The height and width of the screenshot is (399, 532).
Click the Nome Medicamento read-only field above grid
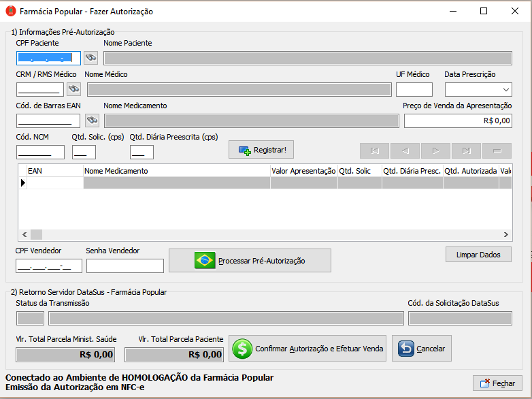pyautogui.click(x=252, y=121)
